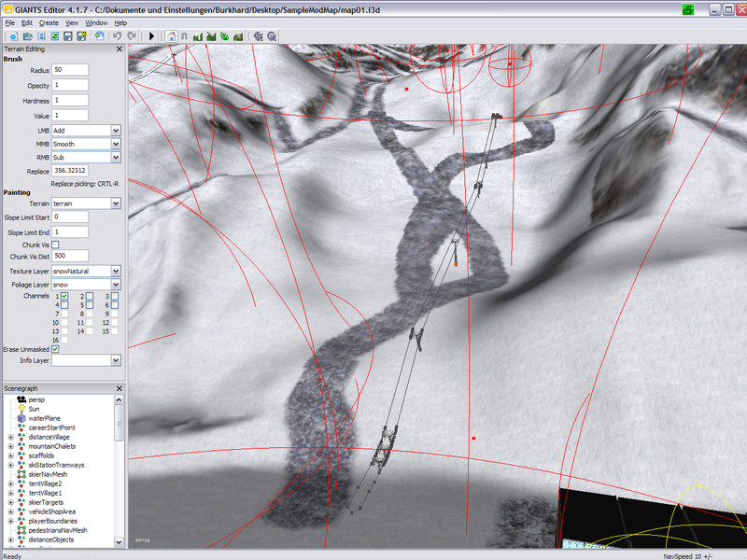Click the Open file toolbar icon
Image resolution: width=747 pixels, height=560 pixels.
tap(28, 36)
